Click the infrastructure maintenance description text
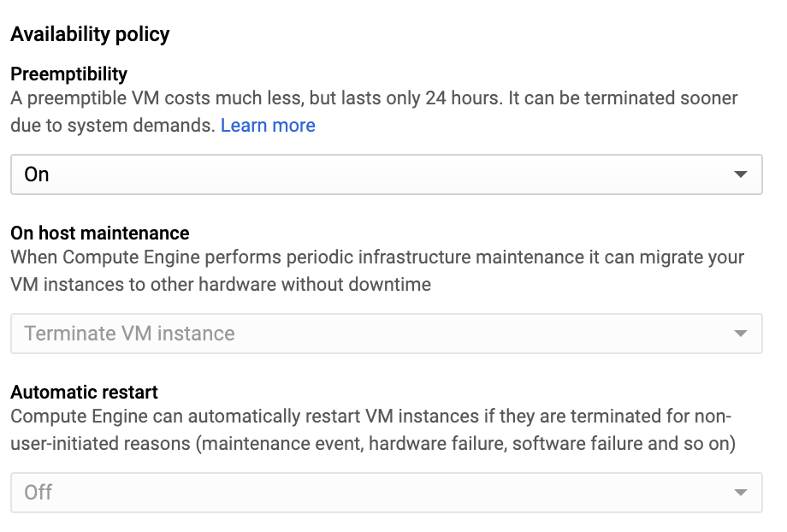The image size is (787, 532). coord(377,257)
